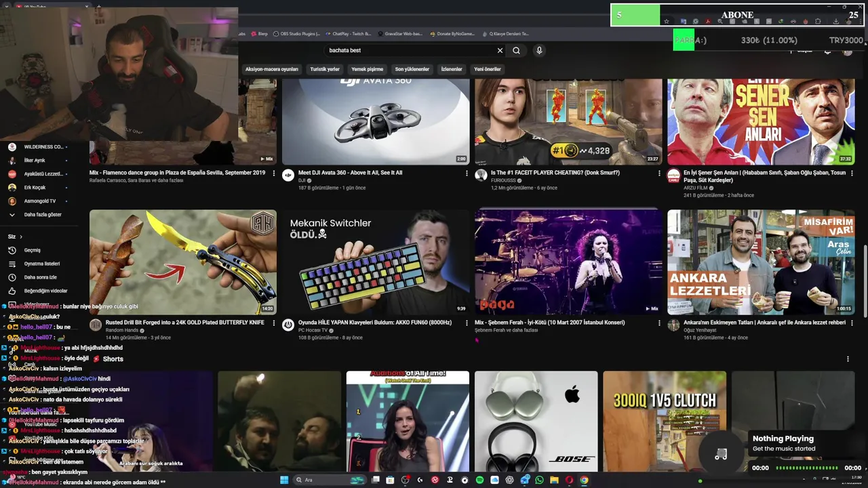868x488 pixels.
Task: Select Turistik yerler filter chip
Action: [325, 69]
